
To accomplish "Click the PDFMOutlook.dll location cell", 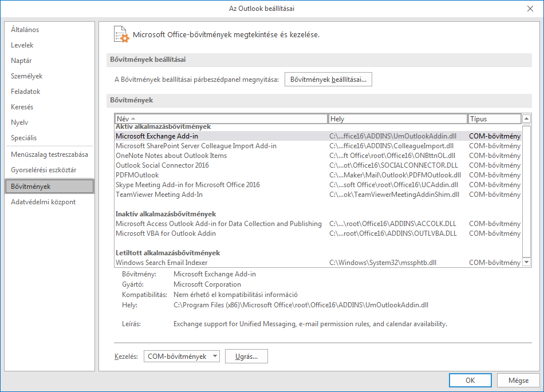I will [395, 175].
